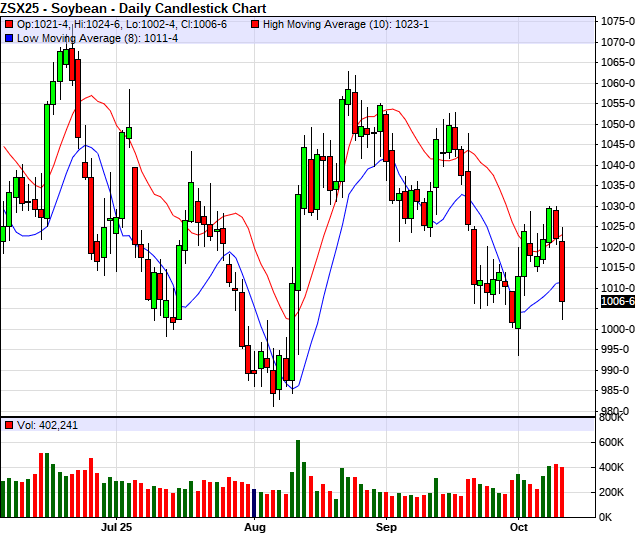This screenshot has width=640, height=536.
Task: Click the red OHLC legend swatch
Action: coord(8,23)
